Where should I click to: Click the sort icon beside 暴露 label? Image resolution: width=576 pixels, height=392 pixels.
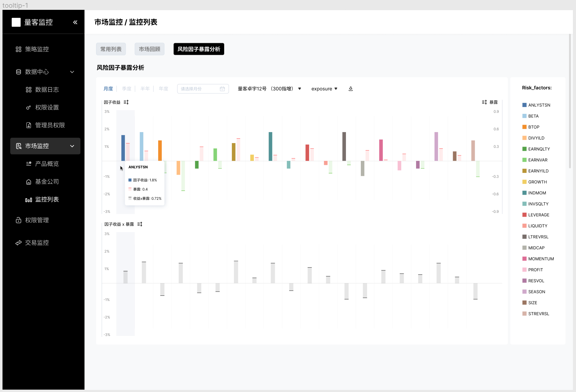tap(484, 102)
